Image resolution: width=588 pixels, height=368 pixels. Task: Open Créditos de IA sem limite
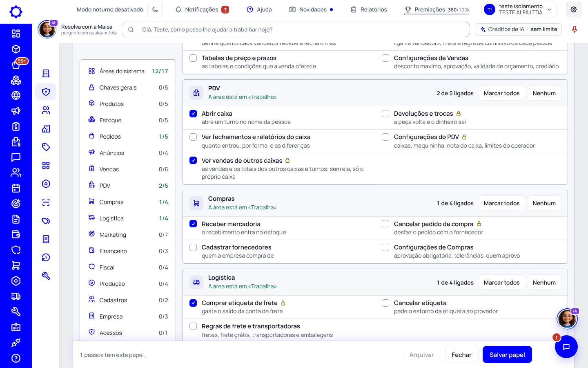click(x=519, y=29)
